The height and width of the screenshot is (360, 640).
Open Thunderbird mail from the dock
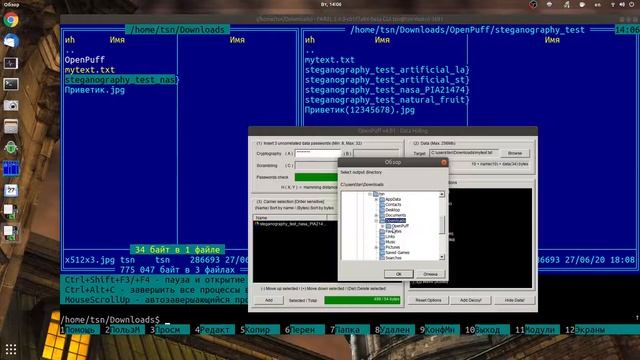11,41
